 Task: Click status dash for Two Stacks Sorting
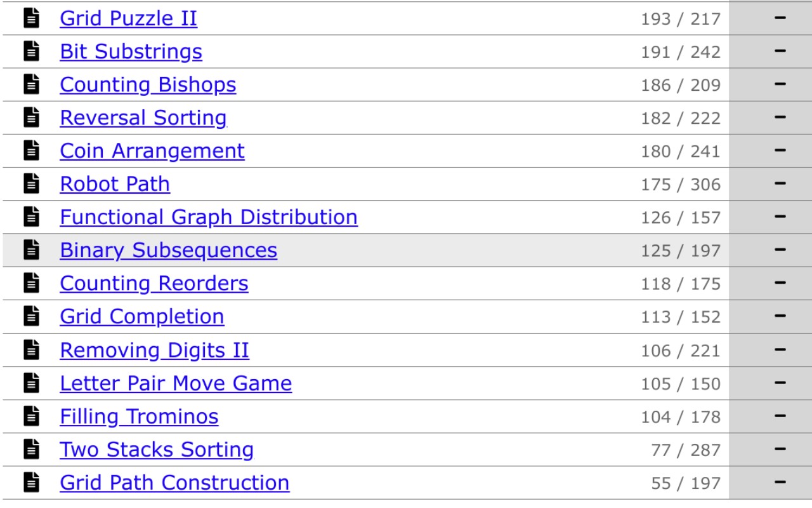coord(780,450)
